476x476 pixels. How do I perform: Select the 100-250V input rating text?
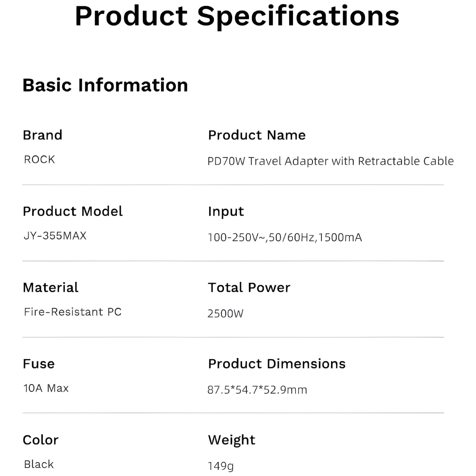pyautogui.click(x=285, y=237)
